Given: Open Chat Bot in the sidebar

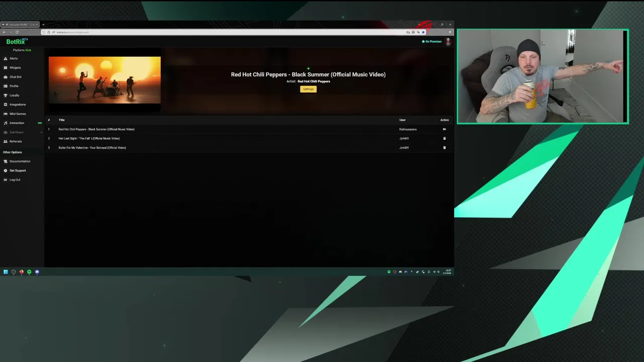Looking at the screenshot, I should 13,77.
